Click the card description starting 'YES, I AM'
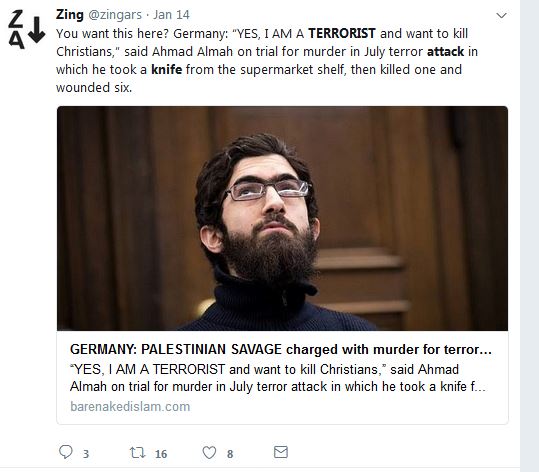Screen dimensions: 539x472 tap(278, 378)
